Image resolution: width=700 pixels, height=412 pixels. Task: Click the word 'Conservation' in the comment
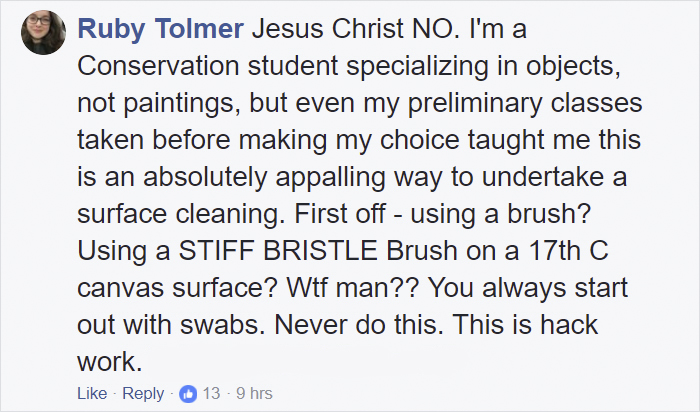tap(158, 69)
